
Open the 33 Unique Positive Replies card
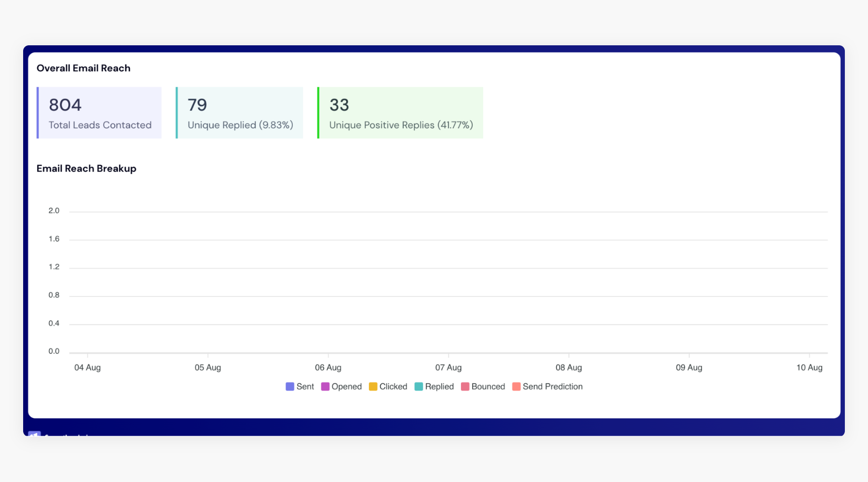coord(400,113)
